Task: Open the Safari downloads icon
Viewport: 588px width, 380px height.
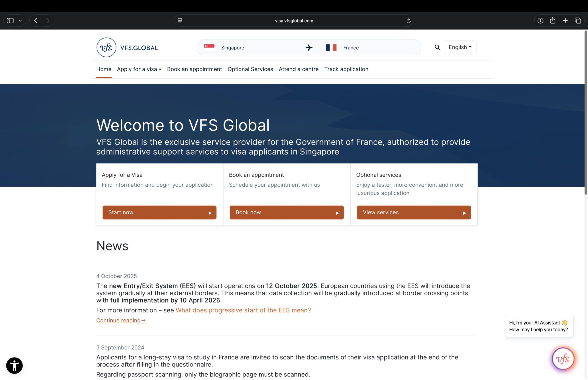Action: 540,20
